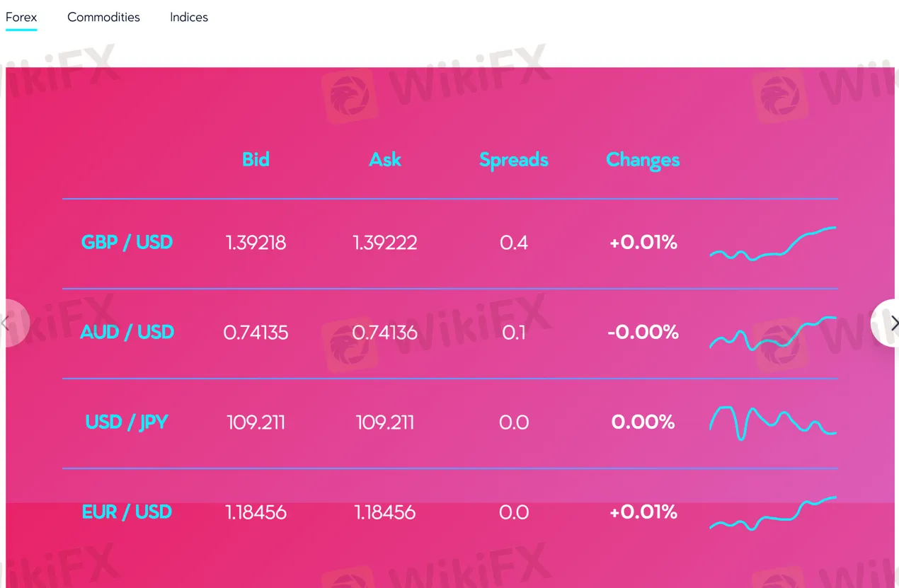Screen dimensions: 899x588
Task: View the EUR / USD sparkline chart
Action: click(773, 514)
